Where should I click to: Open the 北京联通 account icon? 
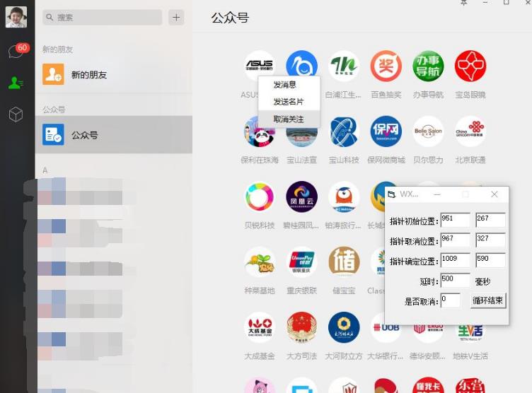(470, 131)
